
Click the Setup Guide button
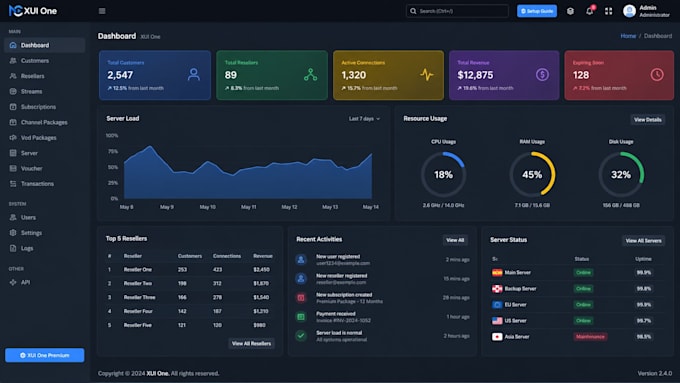click(x=536, y=11)
